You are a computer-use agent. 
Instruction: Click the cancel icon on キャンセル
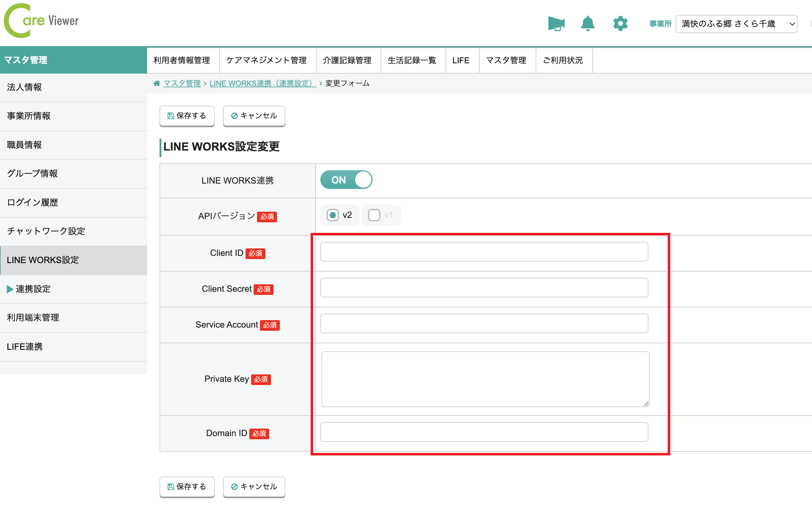[235, 116]
